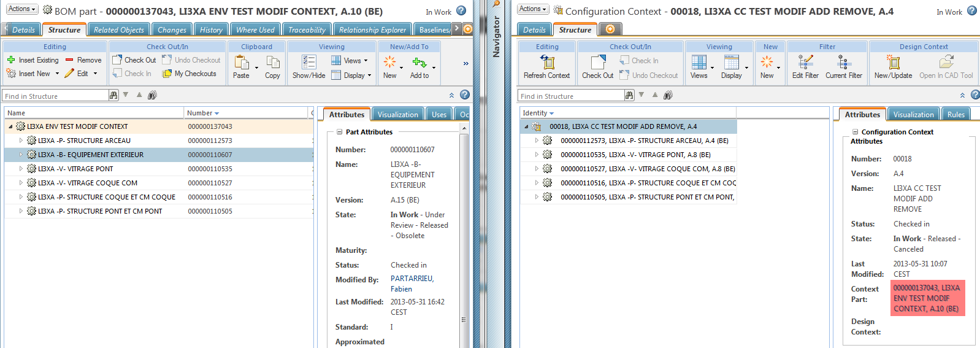Click the Copy clipboard icon
Image resolution: width=980 pixels, height=348 pixels.
click(272, 67)
